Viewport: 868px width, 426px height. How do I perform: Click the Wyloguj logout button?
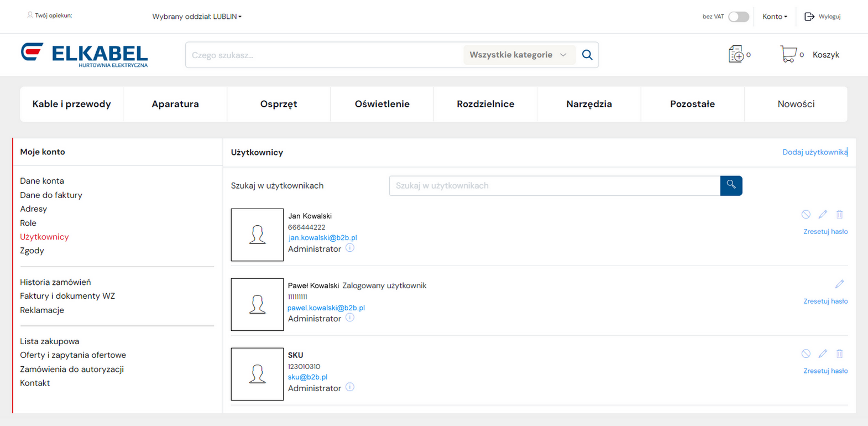pos(823,17)
